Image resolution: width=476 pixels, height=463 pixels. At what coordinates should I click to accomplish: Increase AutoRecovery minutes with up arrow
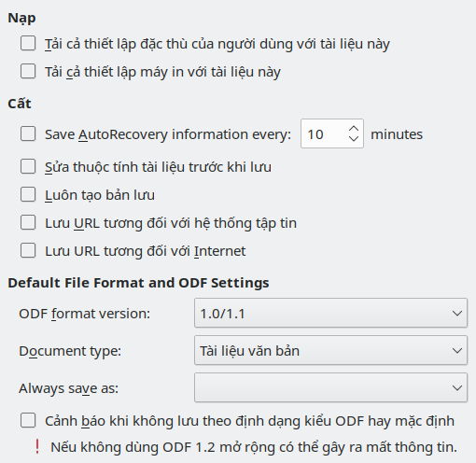(354, 129)
